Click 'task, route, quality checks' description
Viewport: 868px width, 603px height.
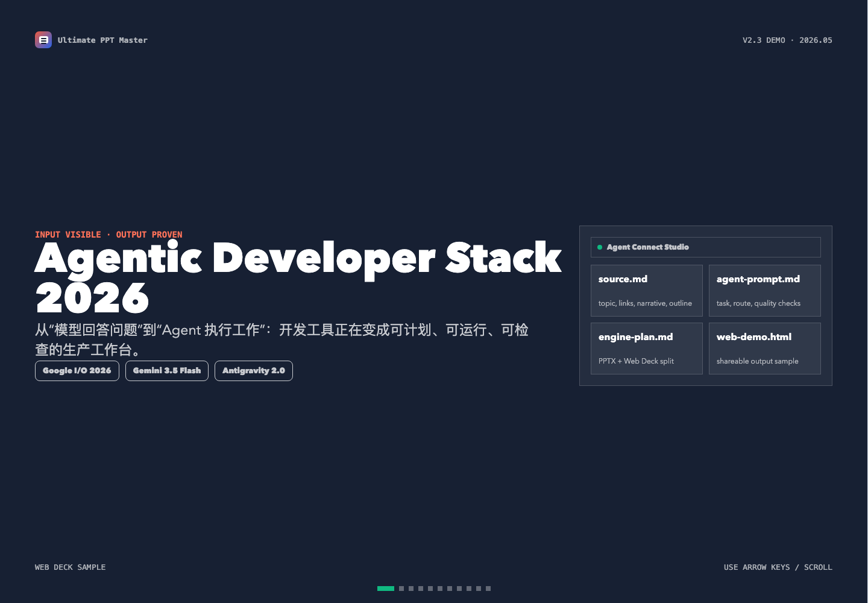[x=758, y=303]
